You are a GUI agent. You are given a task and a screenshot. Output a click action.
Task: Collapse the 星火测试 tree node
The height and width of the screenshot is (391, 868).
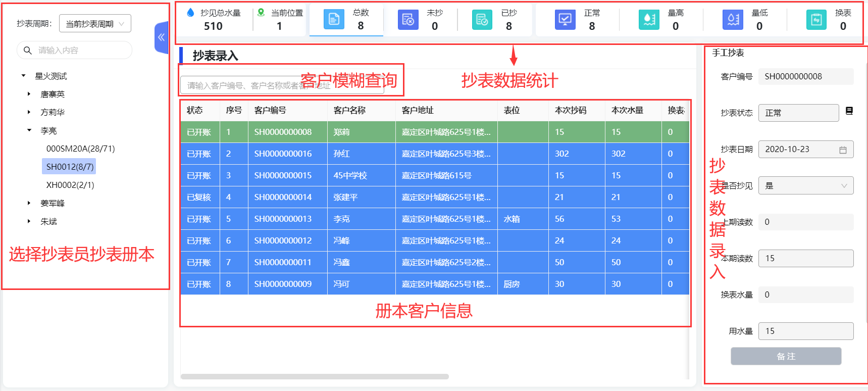coord(23,76)
